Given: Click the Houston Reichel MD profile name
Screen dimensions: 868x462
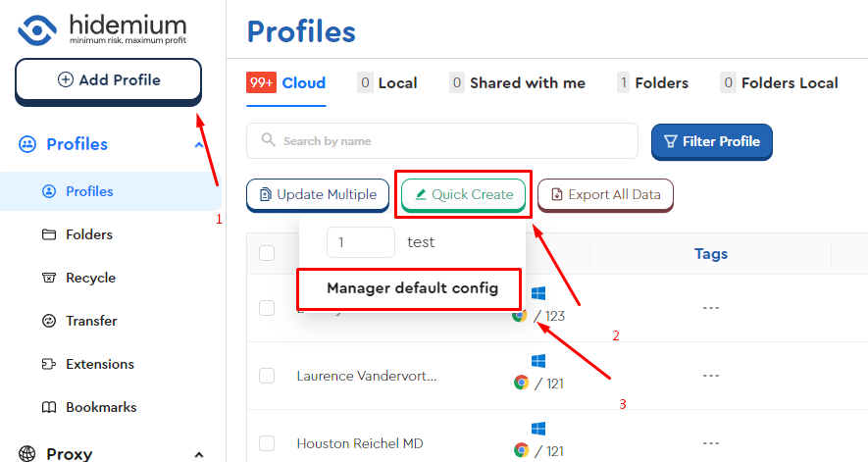Looking at the screenshot, I should tap(360, 443).
